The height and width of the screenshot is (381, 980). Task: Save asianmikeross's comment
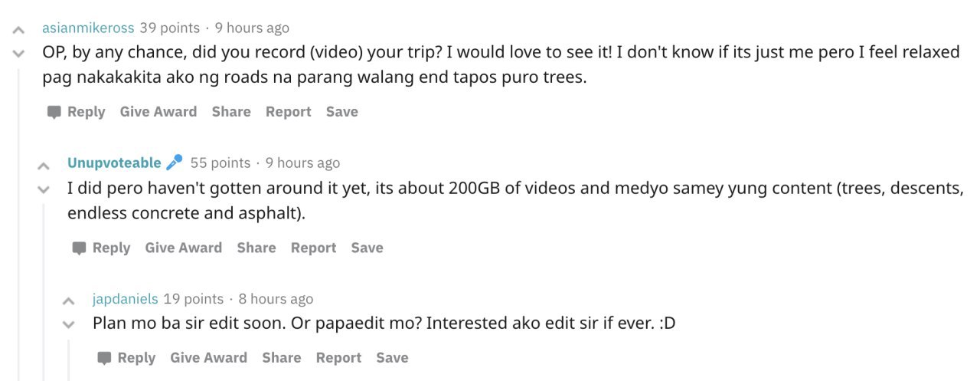point(341,112)
